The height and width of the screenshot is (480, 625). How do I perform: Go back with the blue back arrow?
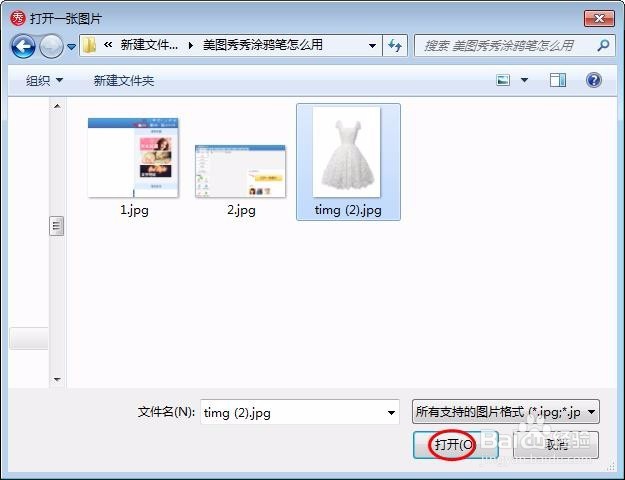pos(23,46)
